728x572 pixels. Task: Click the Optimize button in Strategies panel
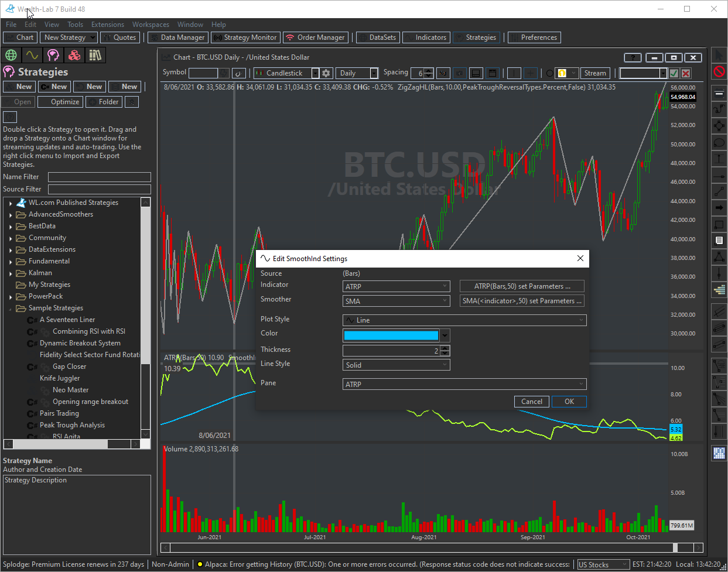(60, 102)
